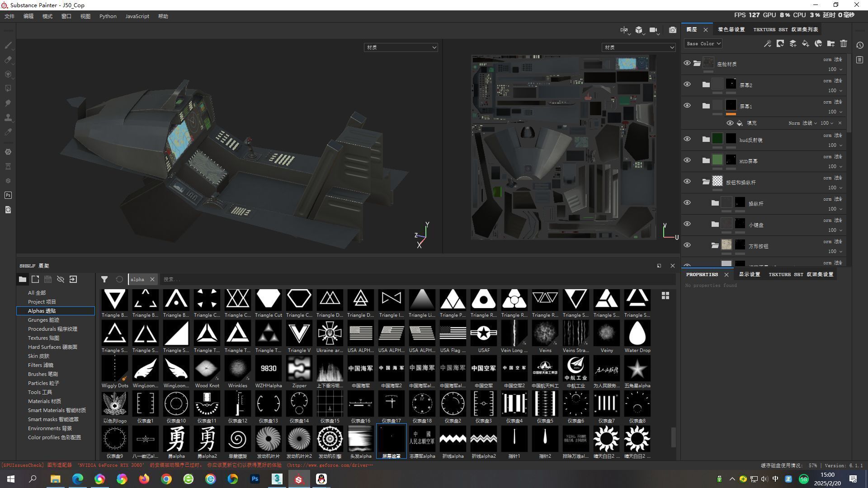Click the camera screenshot icon in the viewport
This screenshot has width=868, height=488.
point(673,30)
